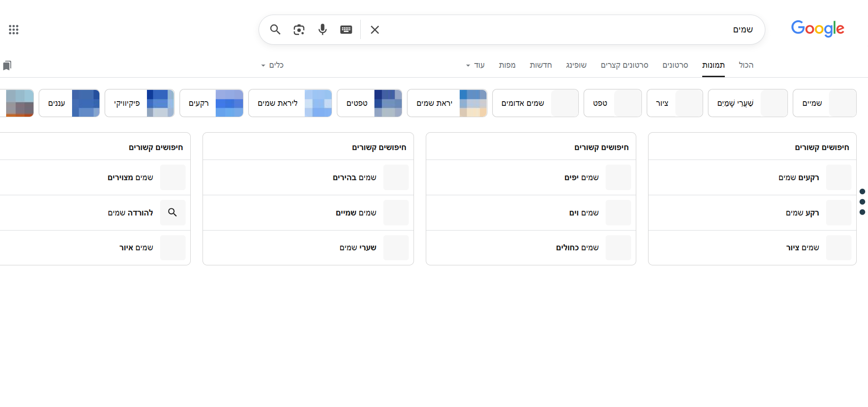The image size is (868, 407).
Task: Open related search שמים מצוירים
Action: click(x=95, y=177)
